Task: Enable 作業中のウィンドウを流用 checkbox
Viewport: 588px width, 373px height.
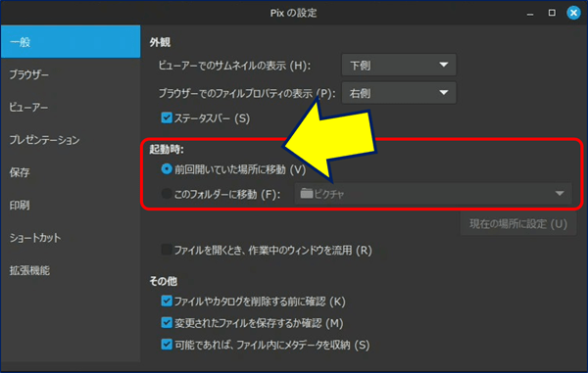Action: click(x=167, y=250)
